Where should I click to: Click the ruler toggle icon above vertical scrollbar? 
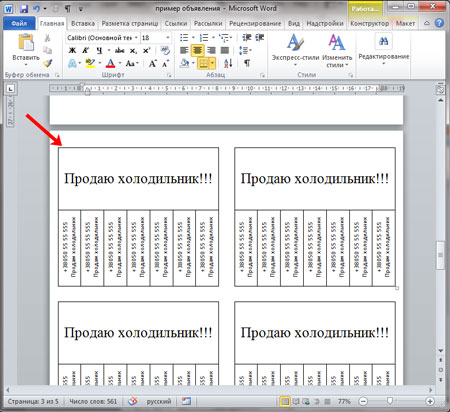click(440, 89)
